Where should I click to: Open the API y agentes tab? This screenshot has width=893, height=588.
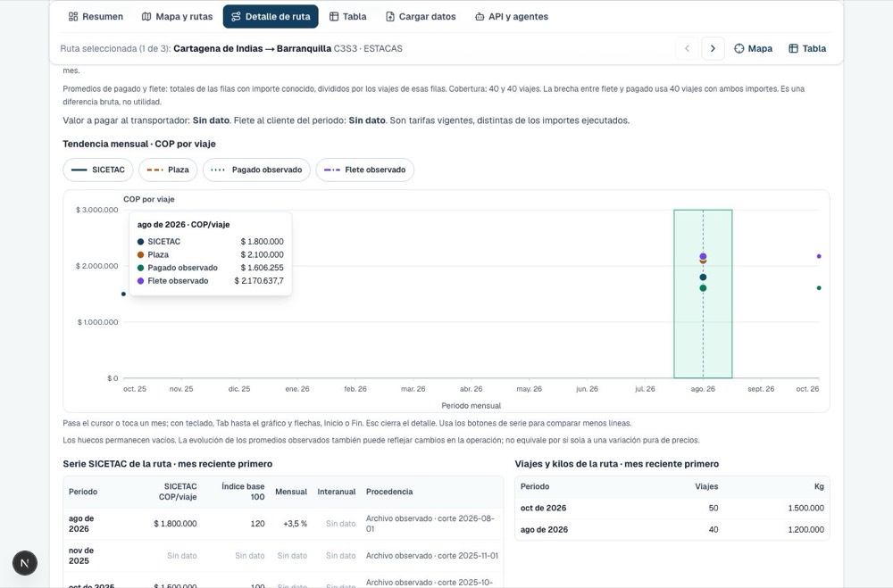pos(512,17)
